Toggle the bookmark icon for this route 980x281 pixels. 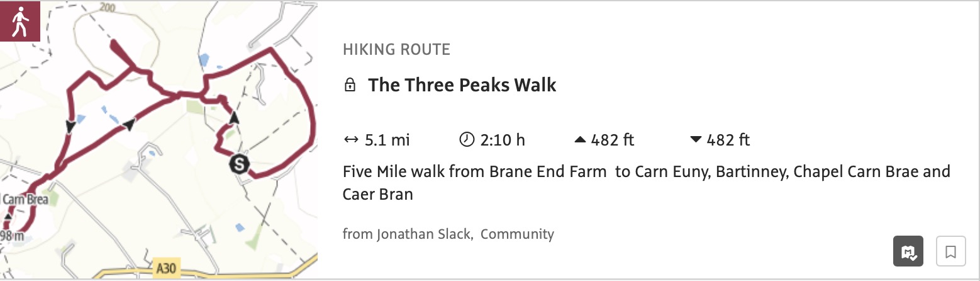pos(951,252)
